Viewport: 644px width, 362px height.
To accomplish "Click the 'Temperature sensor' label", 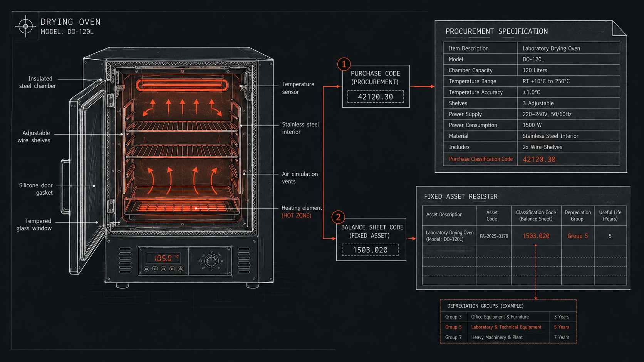I will 298,88.
